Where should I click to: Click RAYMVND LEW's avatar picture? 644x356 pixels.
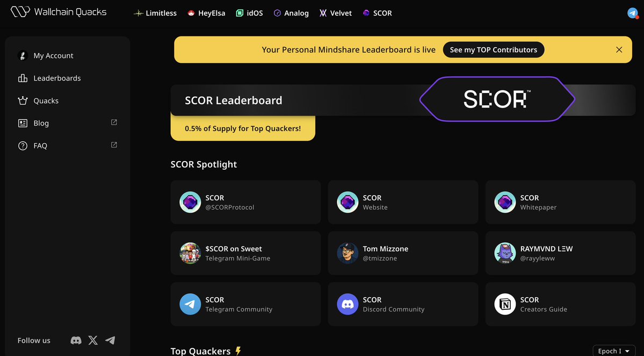[505, 253]
